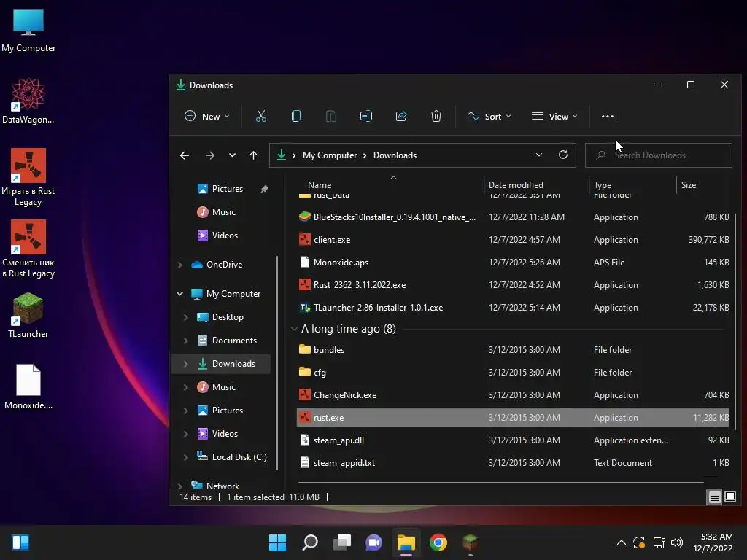Open Minecraft TLauncher taskbar icon
The image size is (747, 560).
(x=471, y=542)
